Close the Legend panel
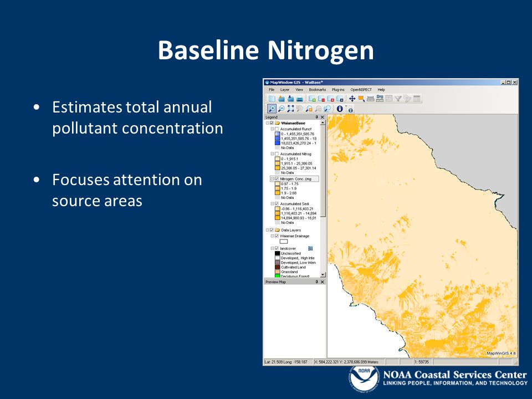This screenshot has width=532, height=399. [323, 117]
